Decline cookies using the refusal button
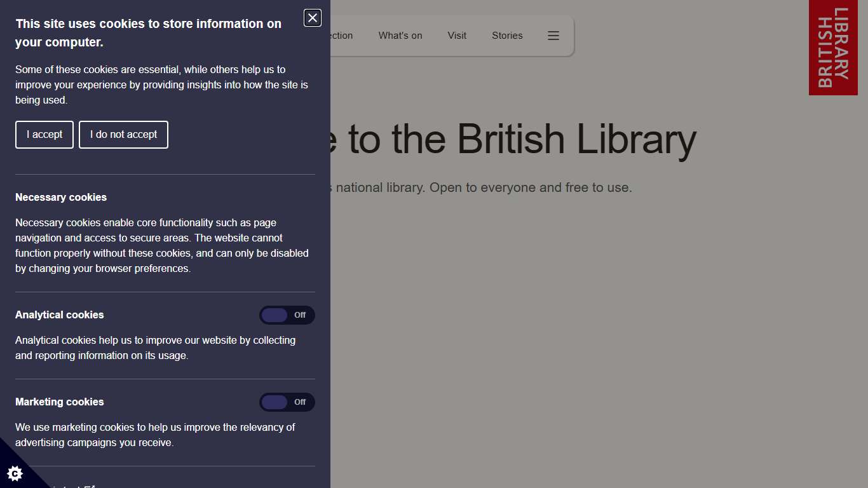 [123, 135]
